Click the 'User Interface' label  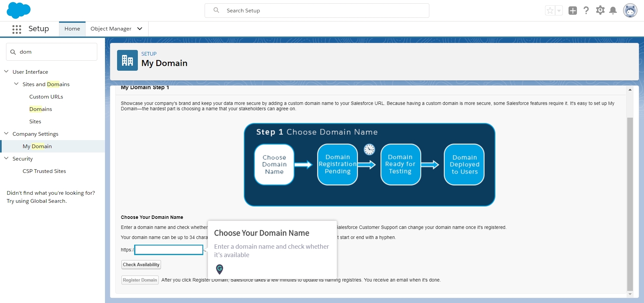[x=30, y=72]
